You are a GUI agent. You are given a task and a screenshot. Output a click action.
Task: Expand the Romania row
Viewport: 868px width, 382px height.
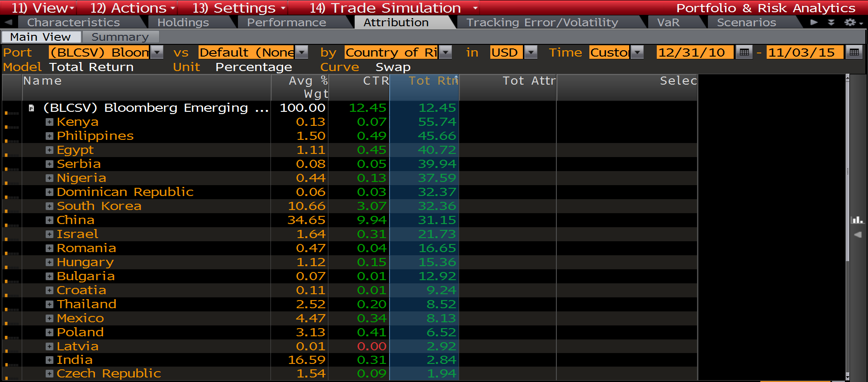pos(49,248)
